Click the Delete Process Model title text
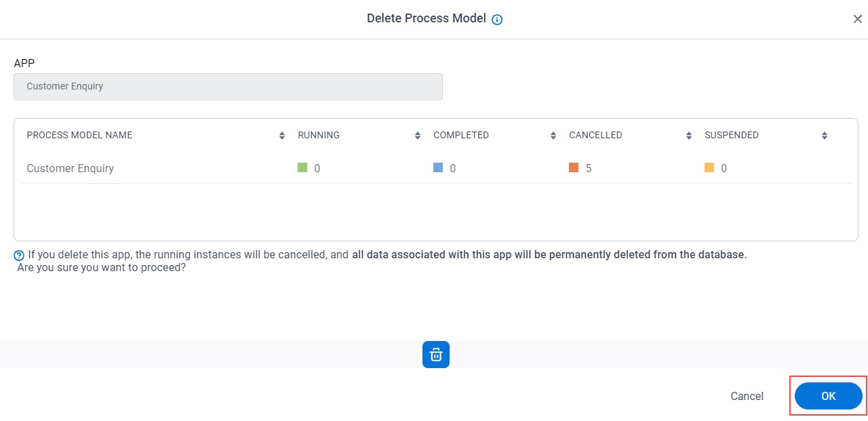 click(x=427, y=19)
